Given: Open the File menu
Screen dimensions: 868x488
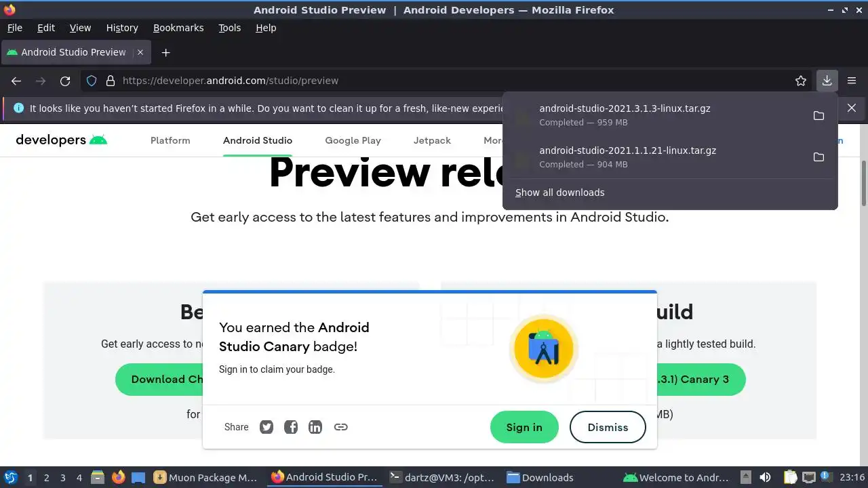Looking at the screenshot, I should point(14,28).
